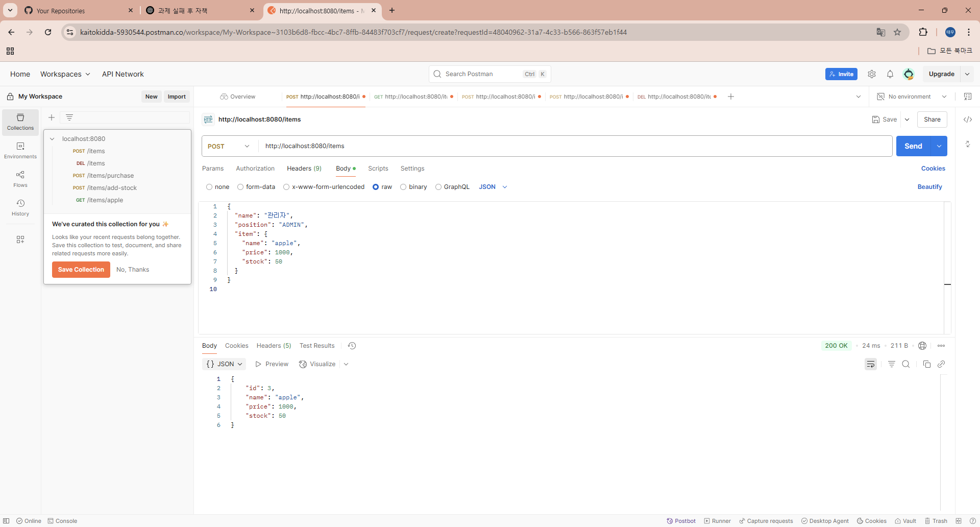980x527 pixels.
Task: Reload the page in browser
Action: [48, 32]
